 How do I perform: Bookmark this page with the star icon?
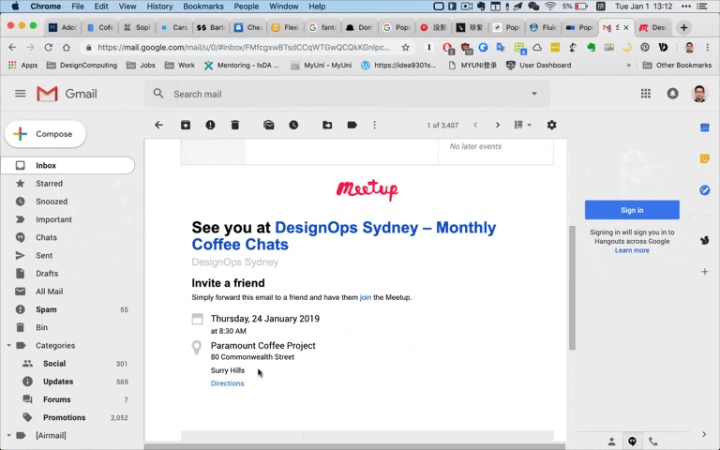[x=405, y=47]
